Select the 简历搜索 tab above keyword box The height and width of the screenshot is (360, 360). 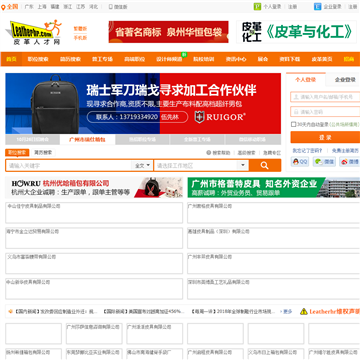point(43,153)
